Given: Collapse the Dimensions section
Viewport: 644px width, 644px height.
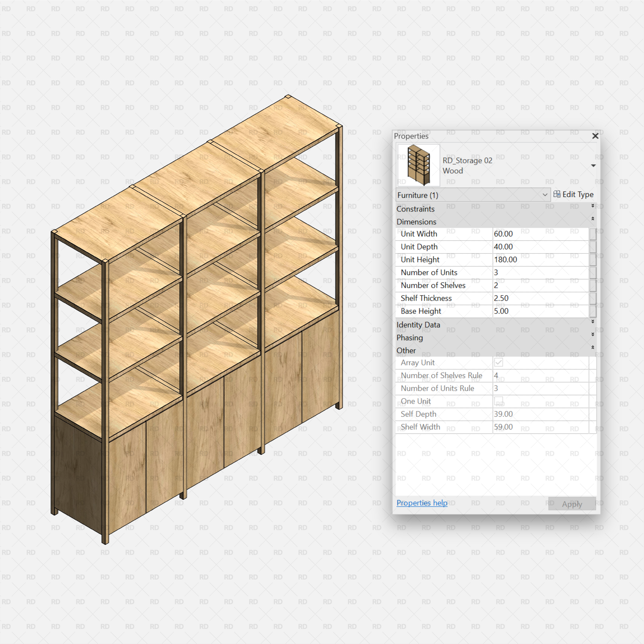Looking at the screenshot, I should (x=593, y=219).
